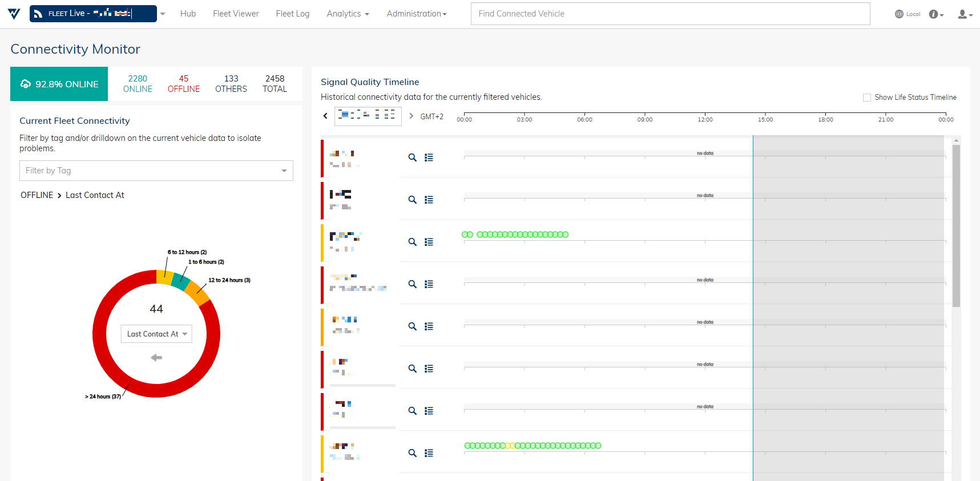980x481 pixels.
Task: Enable Show Life Status Timeline checkbox
Action: 867,98
